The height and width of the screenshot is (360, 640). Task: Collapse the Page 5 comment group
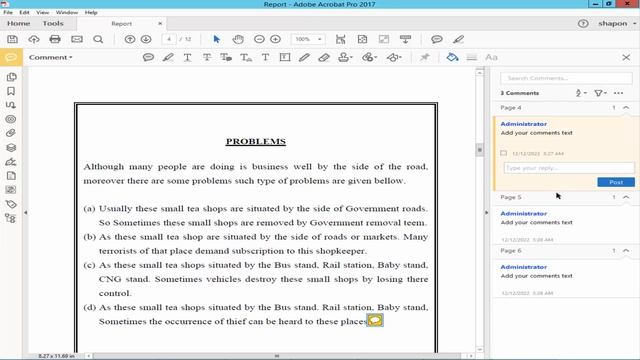click(626, 197)
